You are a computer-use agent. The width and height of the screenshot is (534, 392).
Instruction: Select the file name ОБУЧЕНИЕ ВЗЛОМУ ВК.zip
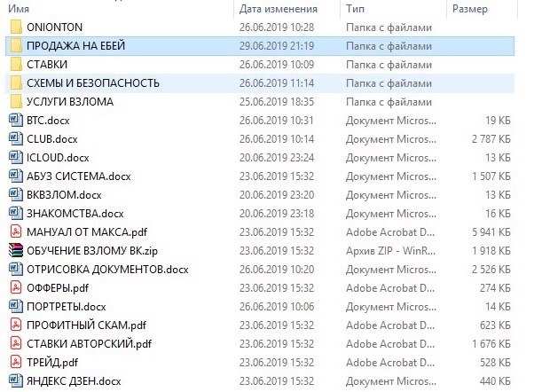[x=92, y=251]
